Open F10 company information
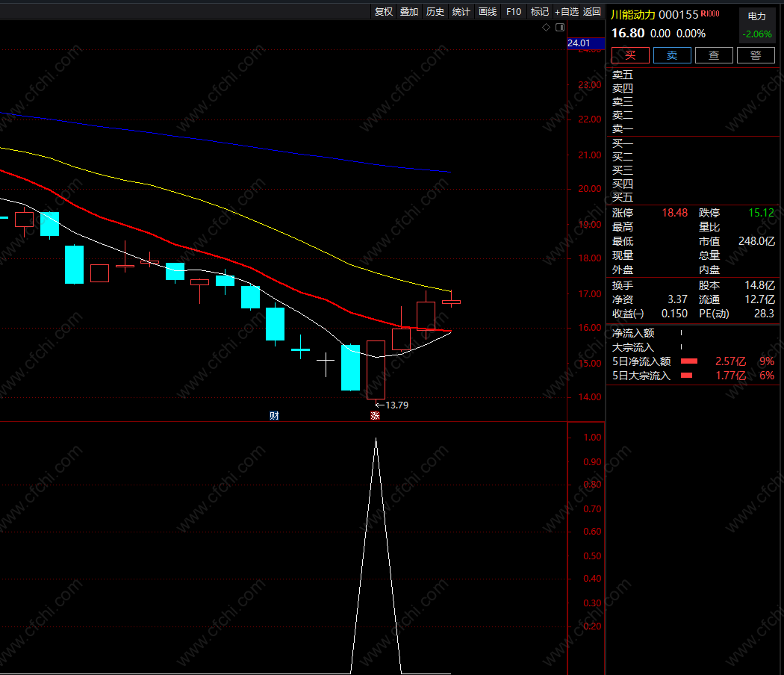Image resolution: width=784 pixels, height=675 pixels. [x=514, y=11]
